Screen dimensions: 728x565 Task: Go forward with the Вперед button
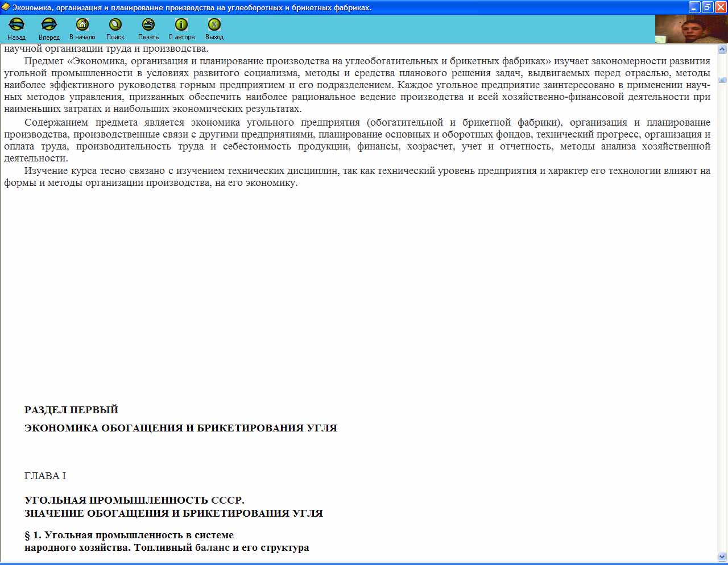coord(49,29)
